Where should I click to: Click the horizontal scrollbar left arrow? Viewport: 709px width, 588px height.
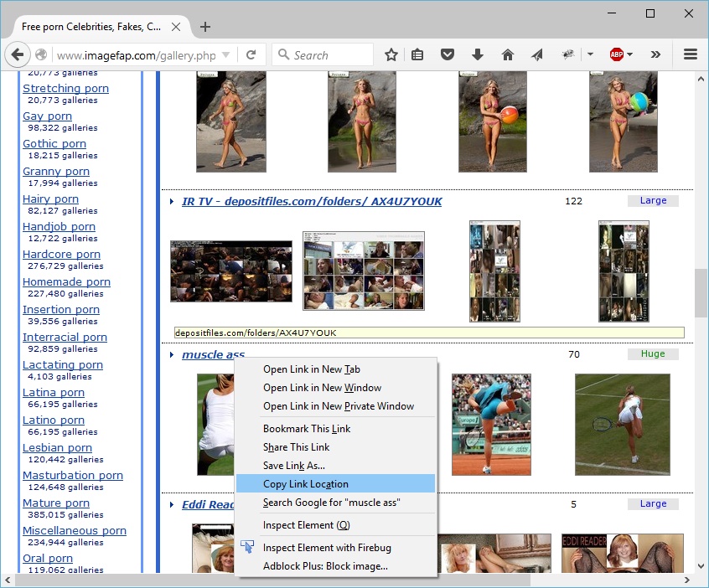[x=8, y=580]
